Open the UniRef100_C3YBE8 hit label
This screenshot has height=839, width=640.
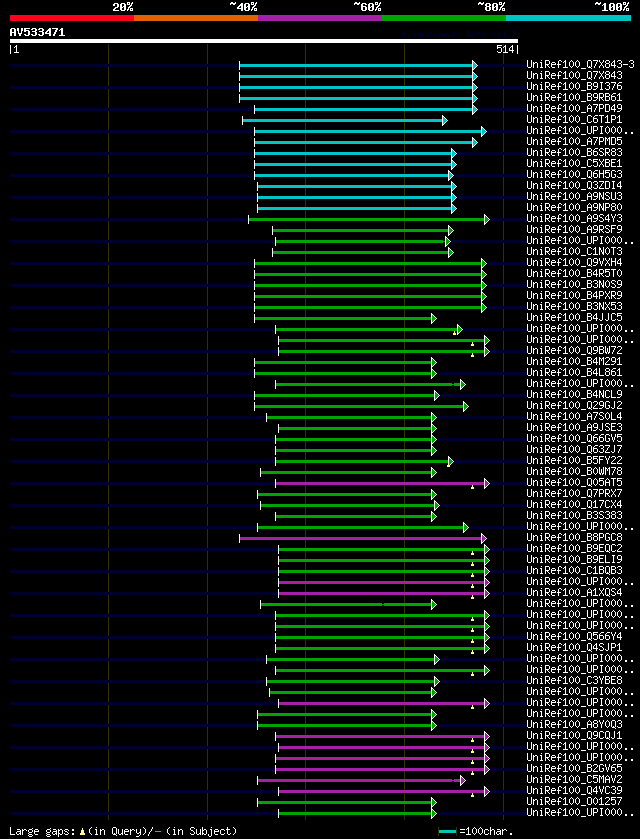click(x=575, y=681)
